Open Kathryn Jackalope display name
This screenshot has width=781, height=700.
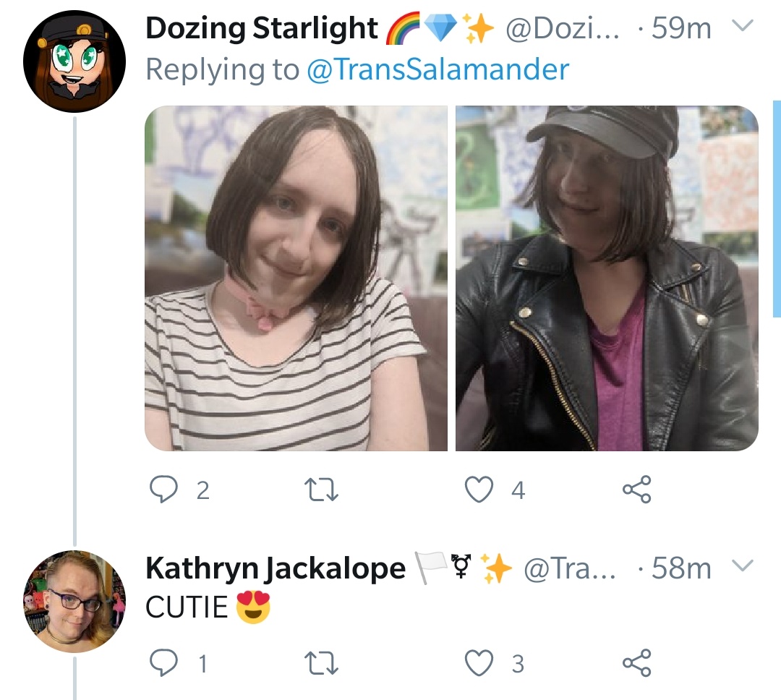tap(276, 568)
